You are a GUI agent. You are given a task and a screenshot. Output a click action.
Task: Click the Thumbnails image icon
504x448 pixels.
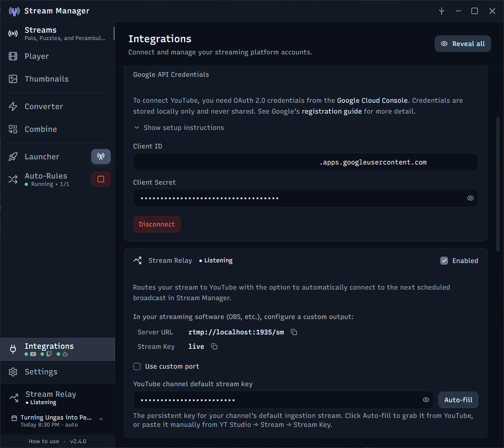(x=13, y=79)
